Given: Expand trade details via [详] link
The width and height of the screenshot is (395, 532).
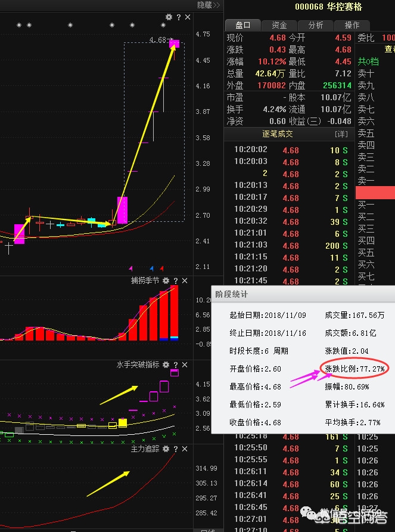Looking at the screenshot, I should point(341,134).
